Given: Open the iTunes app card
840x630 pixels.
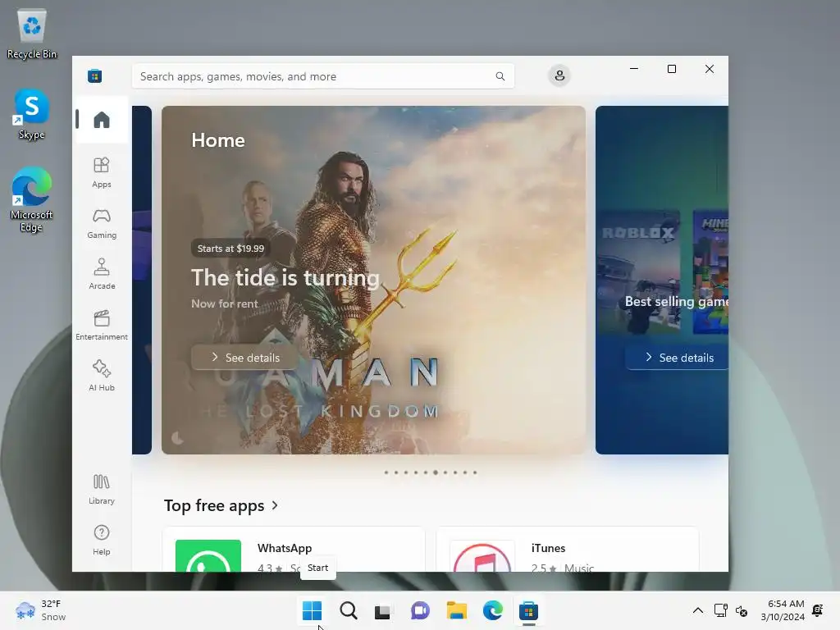Looking at the screenshot, I should point(568,550).
